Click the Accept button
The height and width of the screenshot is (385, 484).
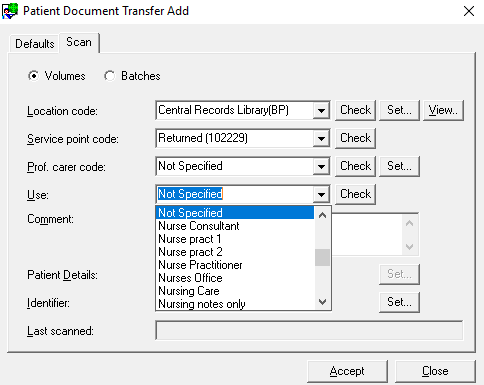click(347, 371)
